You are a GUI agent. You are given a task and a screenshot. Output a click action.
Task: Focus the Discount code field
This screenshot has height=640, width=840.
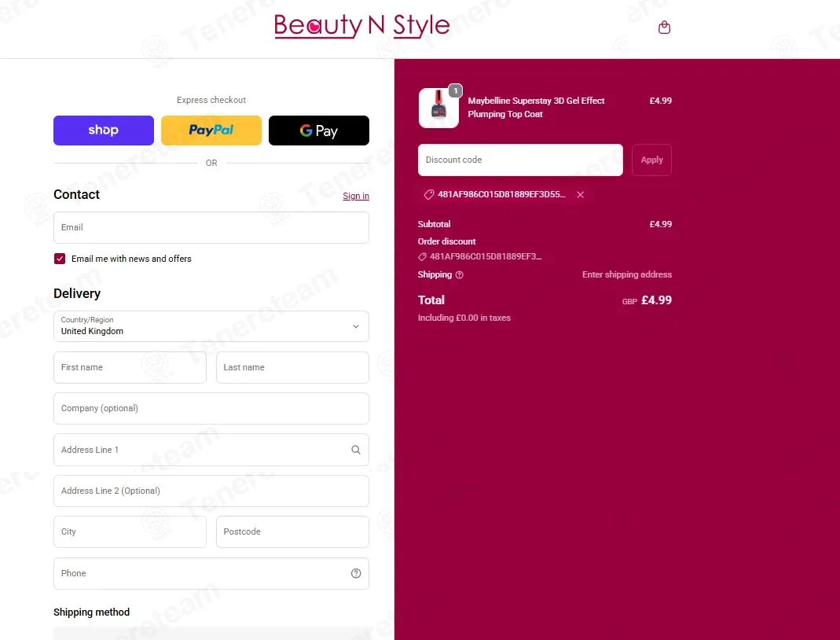520,160
